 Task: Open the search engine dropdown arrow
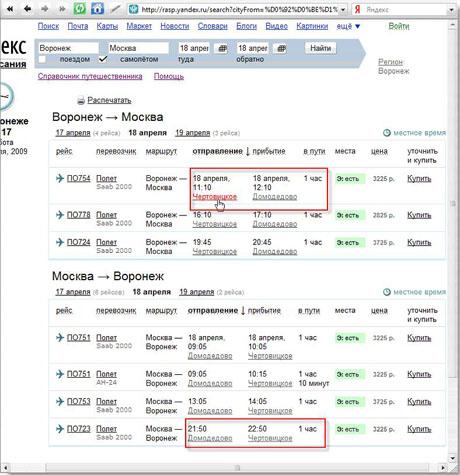451,10
